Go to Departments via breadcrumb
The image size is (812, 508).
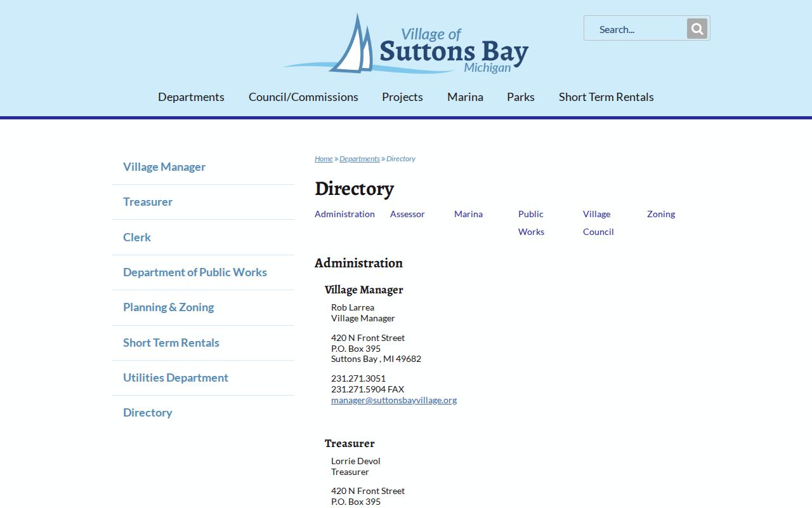tap(360, 159)
